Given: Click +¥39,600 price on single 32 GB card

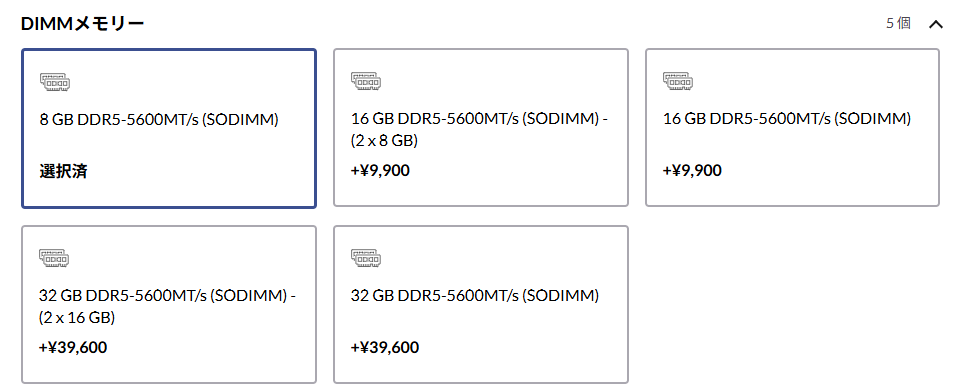Looking at the screenshot, I should point(384,348).
